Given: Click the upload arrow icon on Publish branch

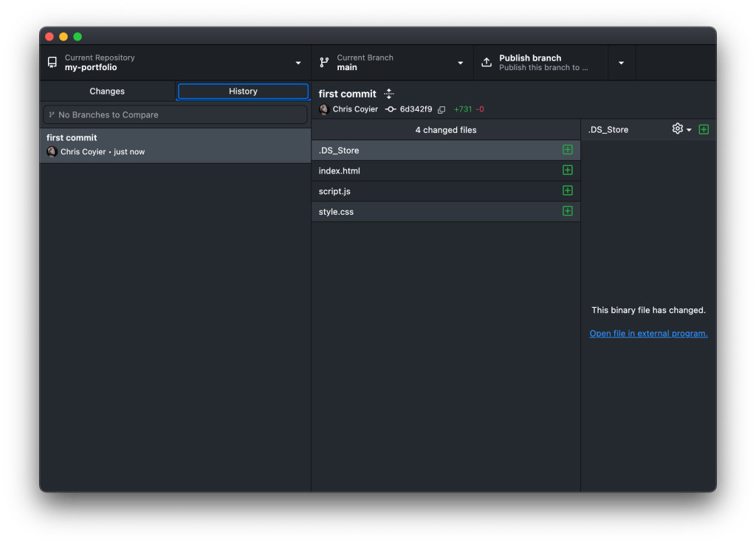Looking at the screenshot, I should click(x=486, y=62).
